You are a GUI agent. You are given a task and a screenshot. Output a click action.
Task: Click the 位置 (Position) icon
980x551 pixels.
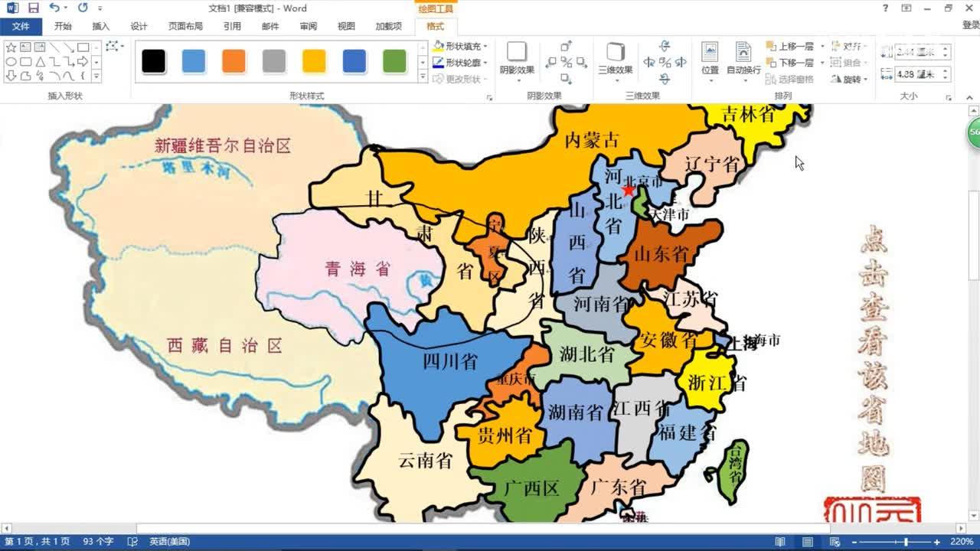tap(708, 61)
